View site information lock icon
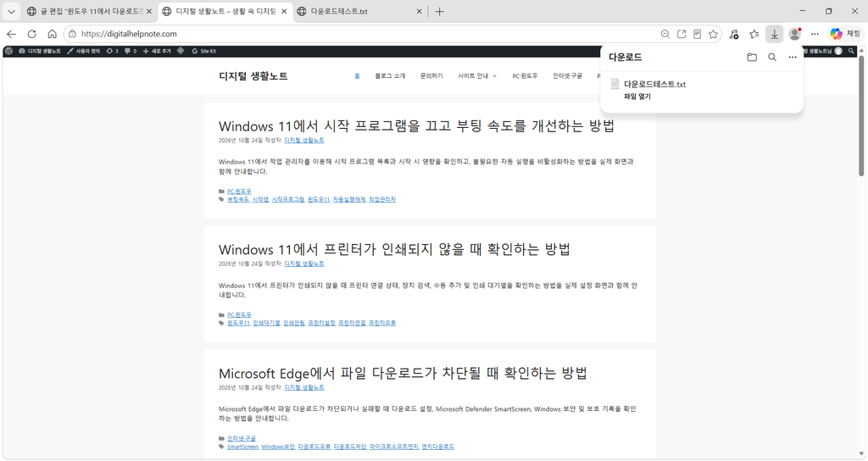Viewport: 868px width, 461px height. (x=73, y=34)
